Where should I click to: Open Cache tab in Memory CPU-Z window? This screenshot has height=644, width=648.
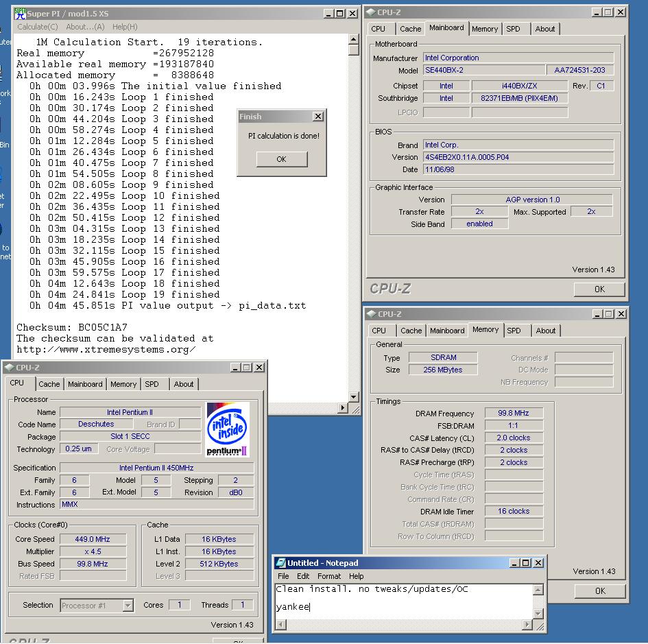pyautogui.click(x=411, y=331)
